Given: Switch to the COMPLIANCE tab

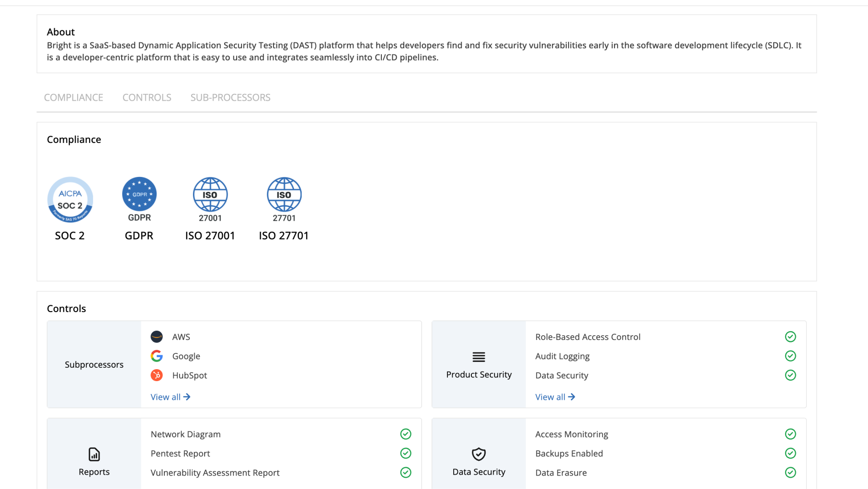Looking at the screenshot, I should tap(73, 97).
